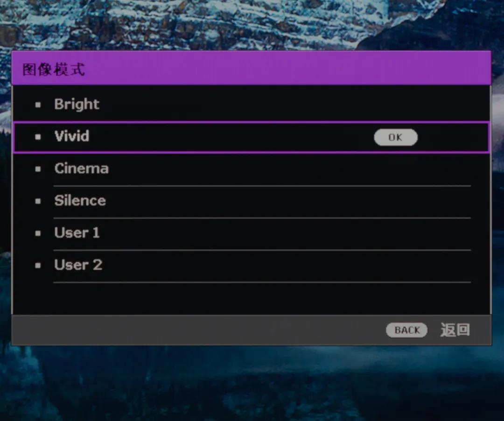The width and height of the screenshot is (504, 421).
Task: Select the Bright picture mode
Action: [x=77, y=104]
